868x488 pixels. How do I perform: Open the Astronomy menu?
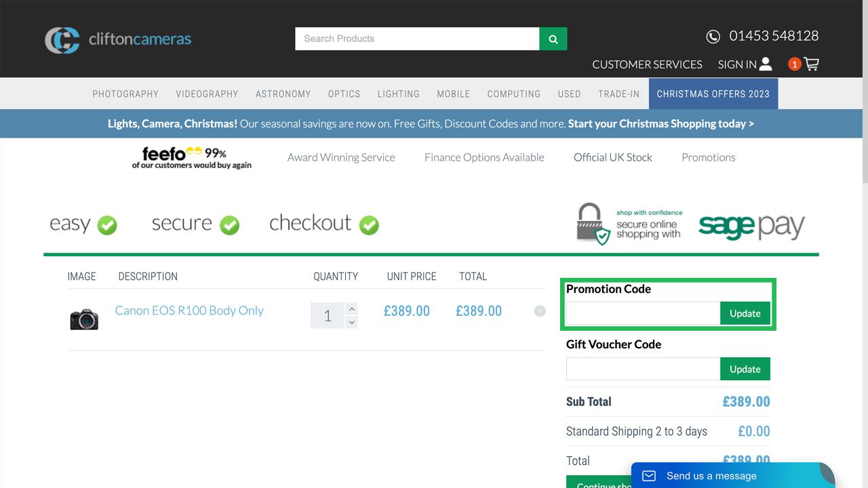(283, 94)
